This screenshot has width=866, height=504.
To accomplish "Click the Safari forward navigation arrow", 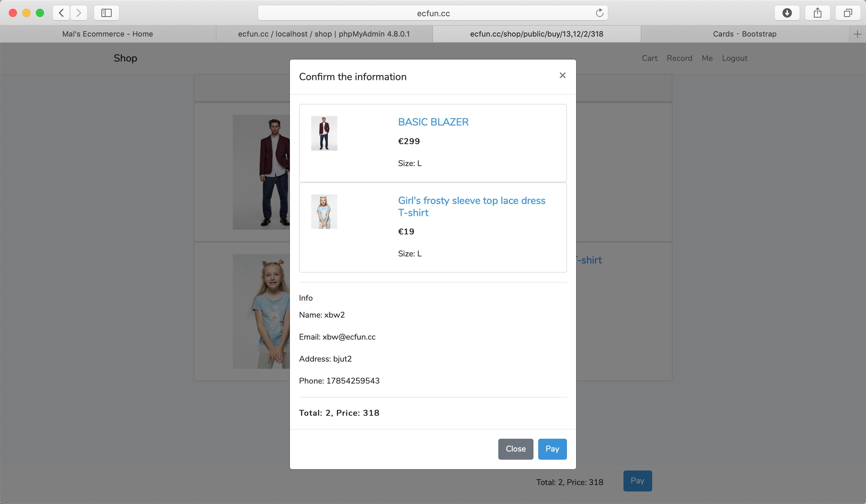I will coord(79,13).
